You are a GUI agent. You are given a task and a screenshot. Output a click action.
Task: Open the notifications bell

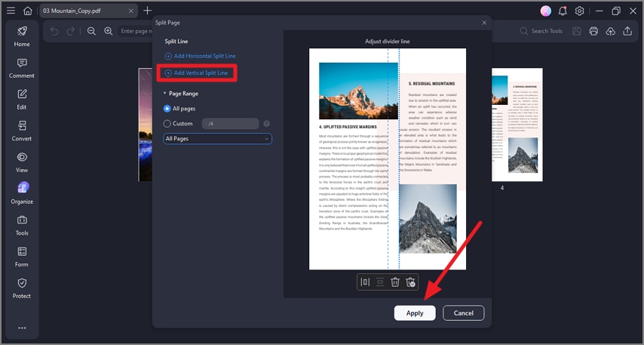pyautogui.click(x=563, y=11)
